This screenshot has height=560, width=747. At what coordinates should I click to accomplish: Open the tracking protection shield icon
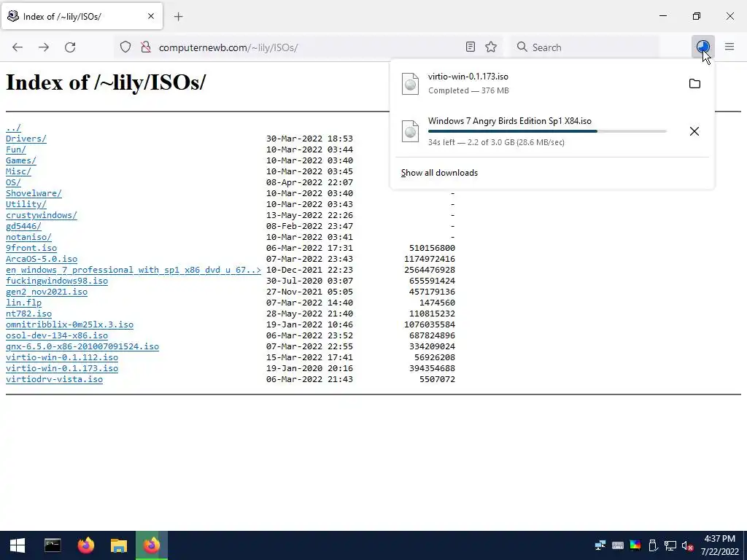tap(125, 47)
